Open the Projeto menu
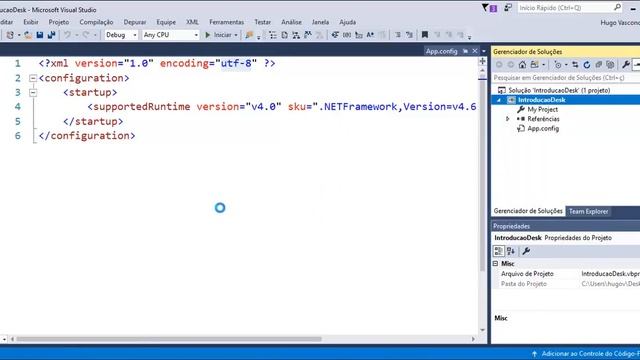640x360 pixels. 59,22
